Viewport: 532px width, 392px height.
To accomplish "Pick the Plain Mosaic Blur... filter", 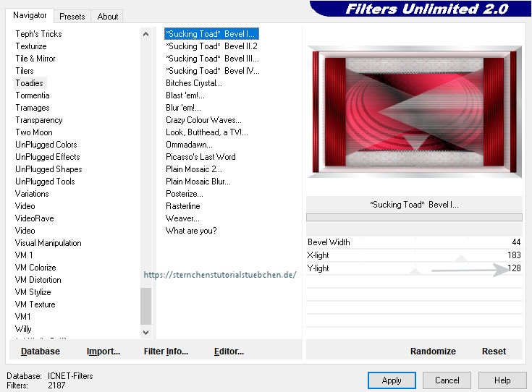I will tap(198, 182).
